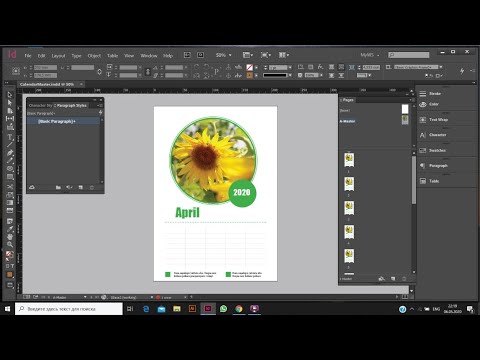
Task: Open the Object menu
Action: (94, 56)
